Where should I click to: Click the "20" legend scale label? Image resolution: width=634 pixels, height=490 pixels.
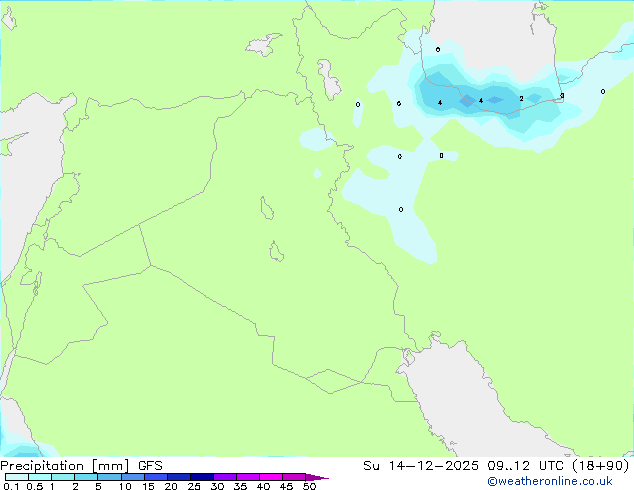tap(171, 486)
